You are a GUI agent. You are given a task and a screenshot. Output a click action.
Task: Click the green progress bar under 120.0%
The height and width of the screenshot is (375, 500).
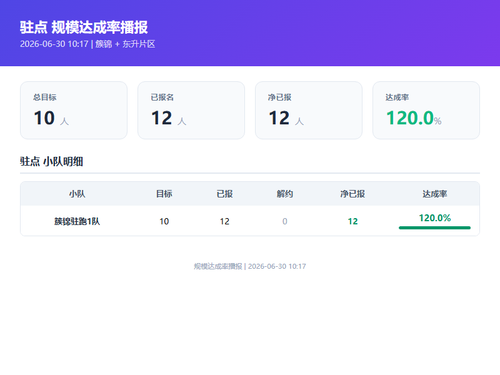[435, 228]
